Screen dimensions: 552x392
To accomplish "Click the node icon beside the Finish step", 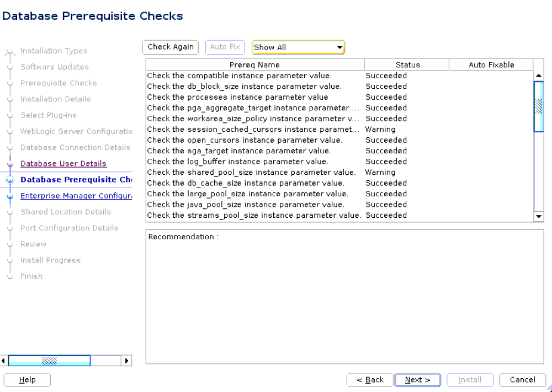I will [x=9, y=276].
